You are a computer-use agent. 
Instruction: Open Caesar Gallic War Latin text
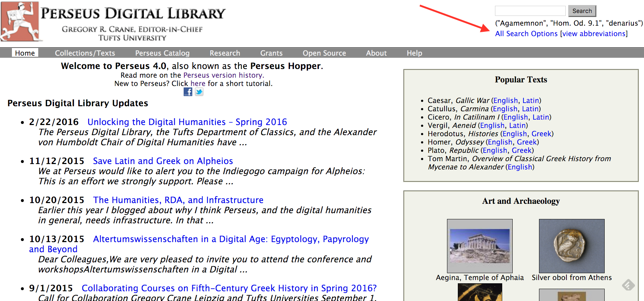(530, 100)
